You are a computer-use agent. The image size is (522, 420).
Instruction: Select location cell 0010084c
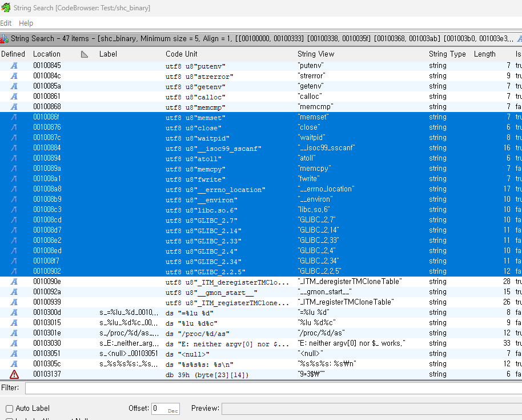(47, 76)
